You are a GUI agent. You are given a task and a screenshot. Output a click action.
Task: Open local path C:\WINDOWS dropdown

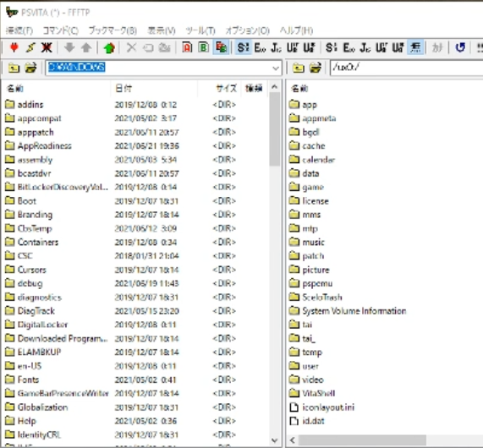276,68
